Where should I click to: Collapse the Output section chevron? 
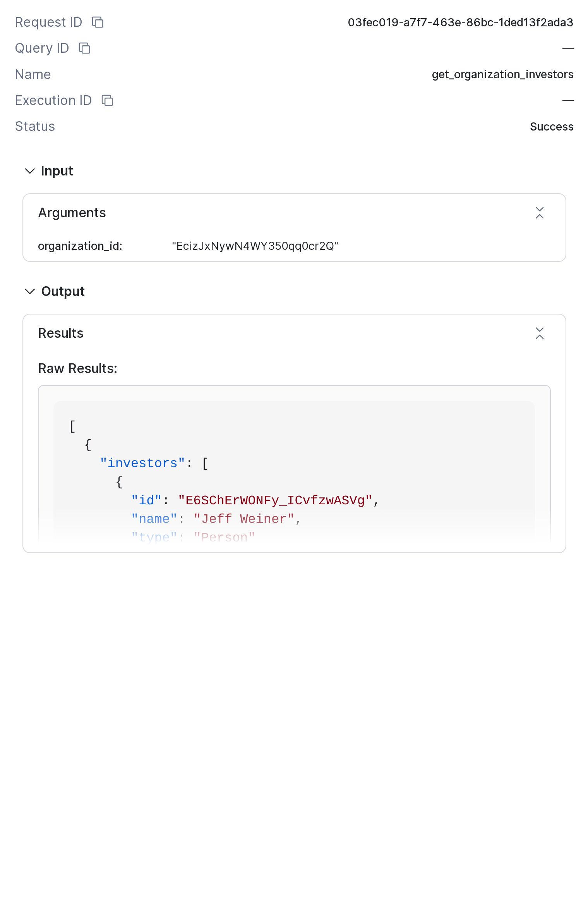click(x=30, y=292)
